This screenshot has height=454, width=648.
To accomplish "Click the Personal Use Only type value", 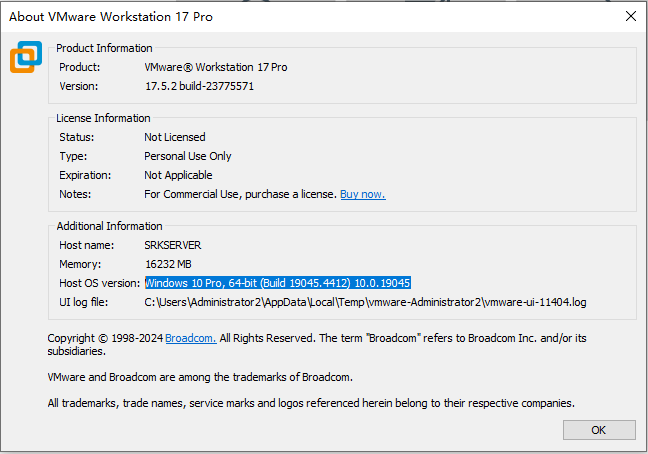I will coord(188,156).
